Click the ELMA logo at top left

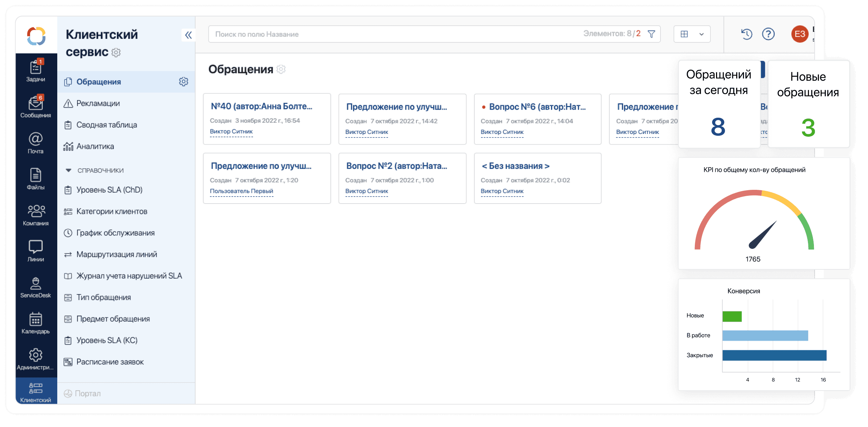coord(36,36)
